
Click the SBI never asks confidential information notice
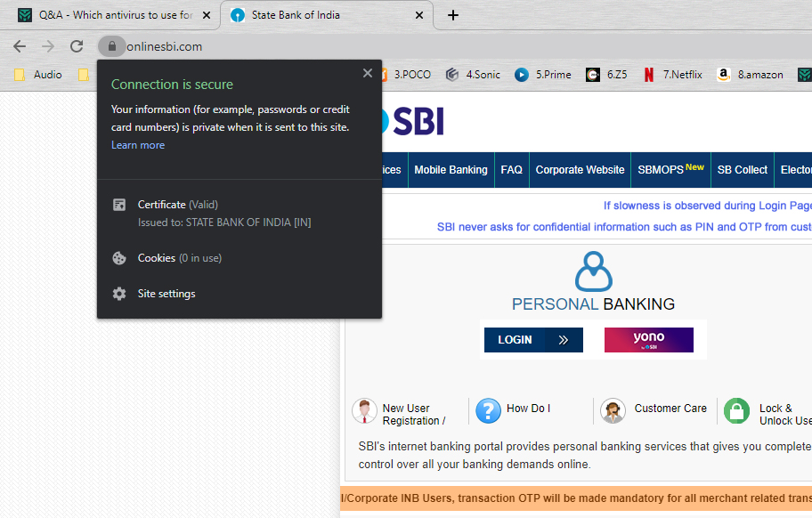pos(624,227)
